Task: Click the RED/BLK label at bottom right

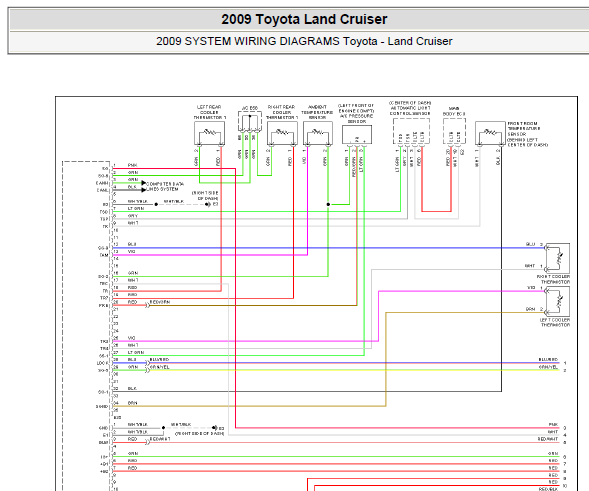Action: point(548,489)
